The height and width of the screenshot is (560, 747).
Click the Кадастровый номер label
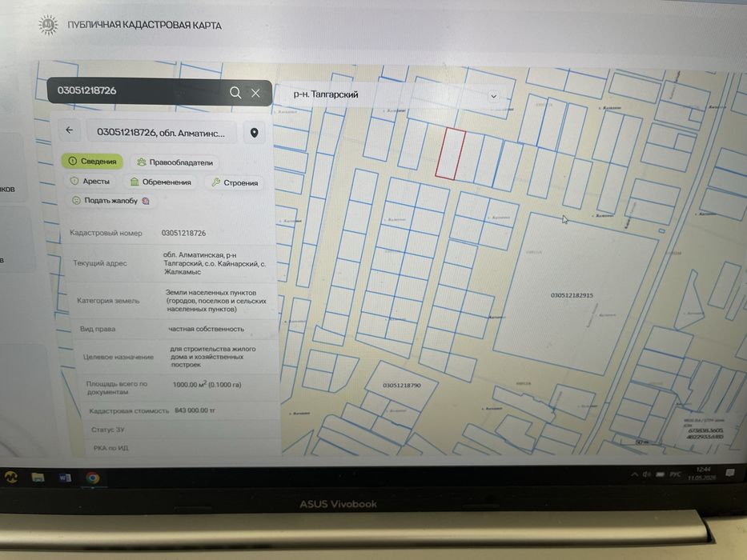pos(106,233)
